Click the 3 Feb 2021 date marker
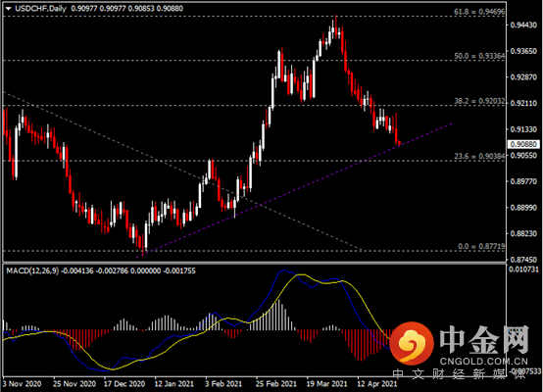The height and width of the screenshot is (392, 543). click(x=223, y=384)
